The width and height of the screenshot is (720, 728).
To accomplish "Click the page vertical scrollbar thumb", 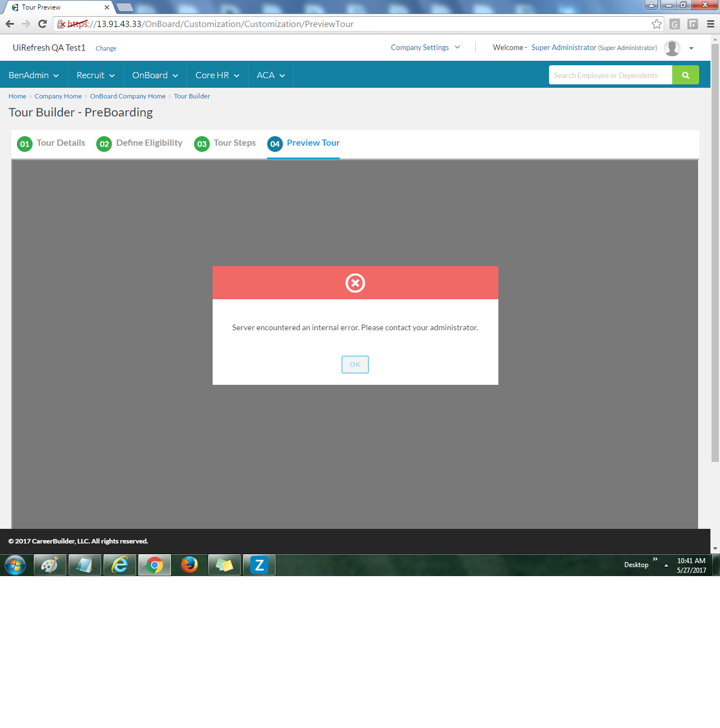I will [715, 253].
